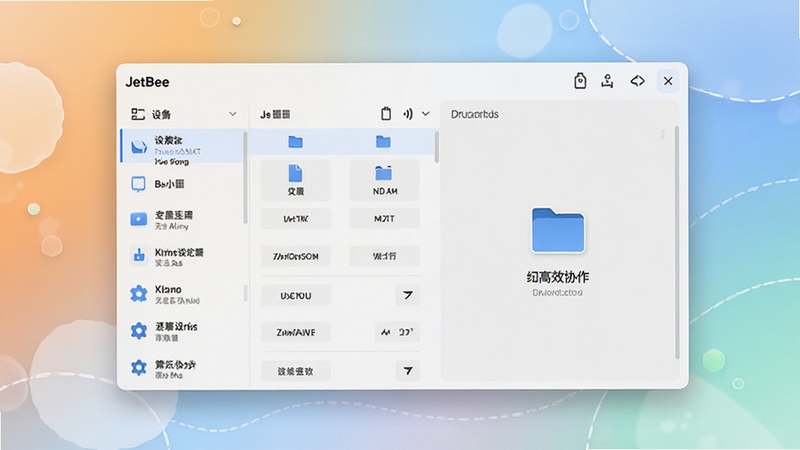This screenshot has height=450, width=800.
Task: Click the waveform button beside ZuwAIVE
Action: coord(397,332)
